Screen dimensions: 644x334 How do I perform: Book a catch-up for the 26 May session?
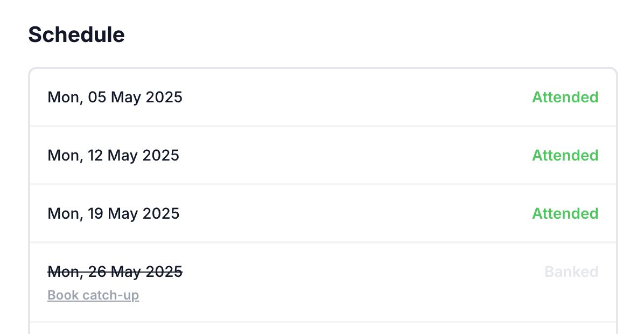pos(93,295)
